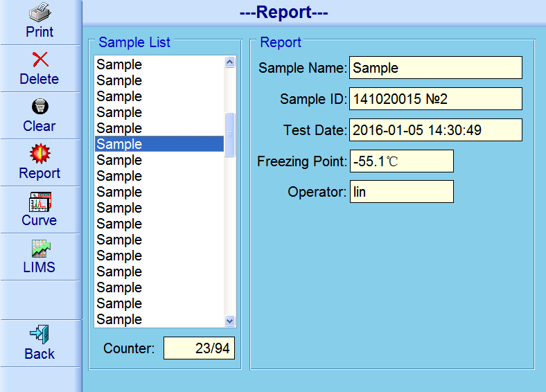Click the Operator: label
546x392 pixels.
pos(317,192)
